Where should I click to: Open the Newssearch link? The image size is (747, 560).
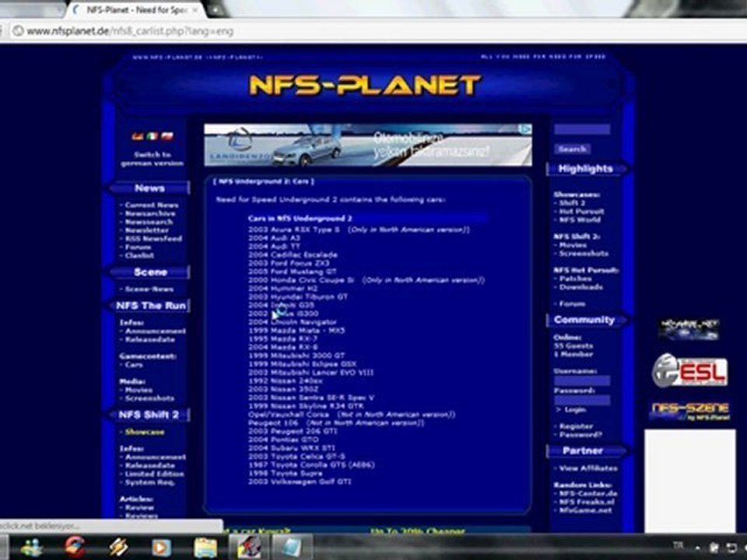(149, 222)
